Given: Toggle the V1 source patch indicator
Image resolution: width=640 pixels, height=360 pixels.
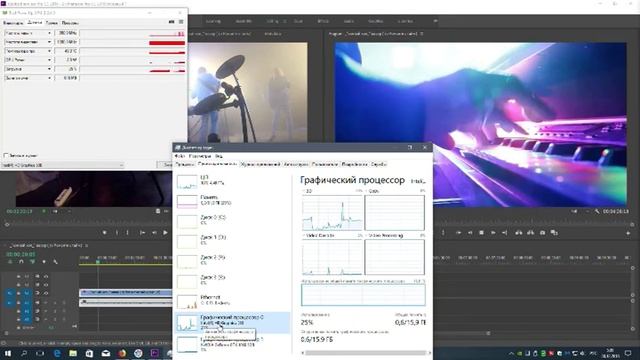Looking at the screenshot, I should click(9, 293).
